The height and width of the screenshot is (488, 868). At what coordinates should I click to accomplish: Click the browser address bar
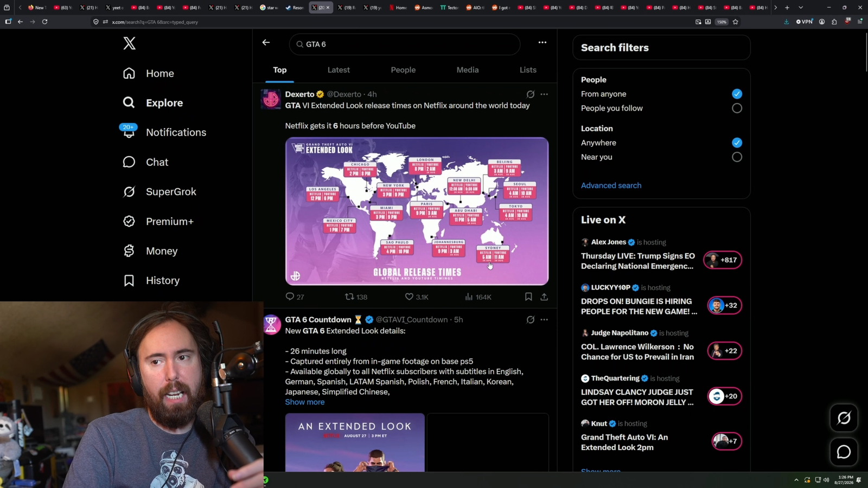[396, 22]
